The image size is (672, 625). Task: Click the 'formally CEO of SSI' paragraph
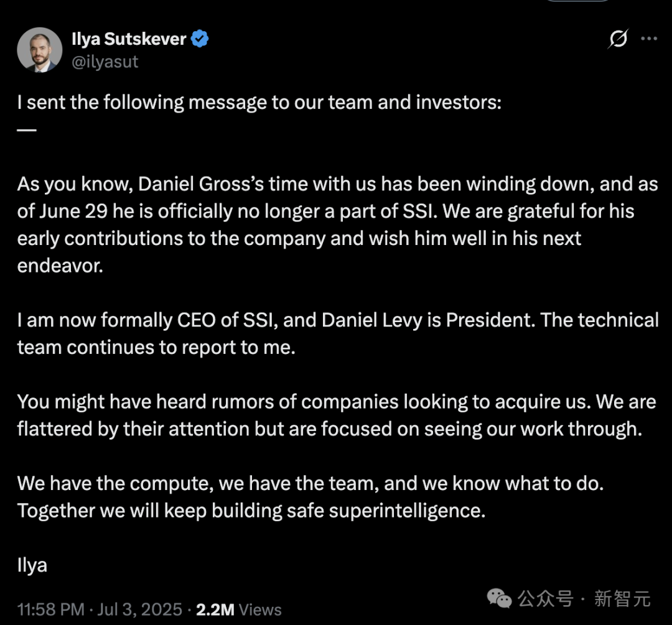click(x=338, y=334)
